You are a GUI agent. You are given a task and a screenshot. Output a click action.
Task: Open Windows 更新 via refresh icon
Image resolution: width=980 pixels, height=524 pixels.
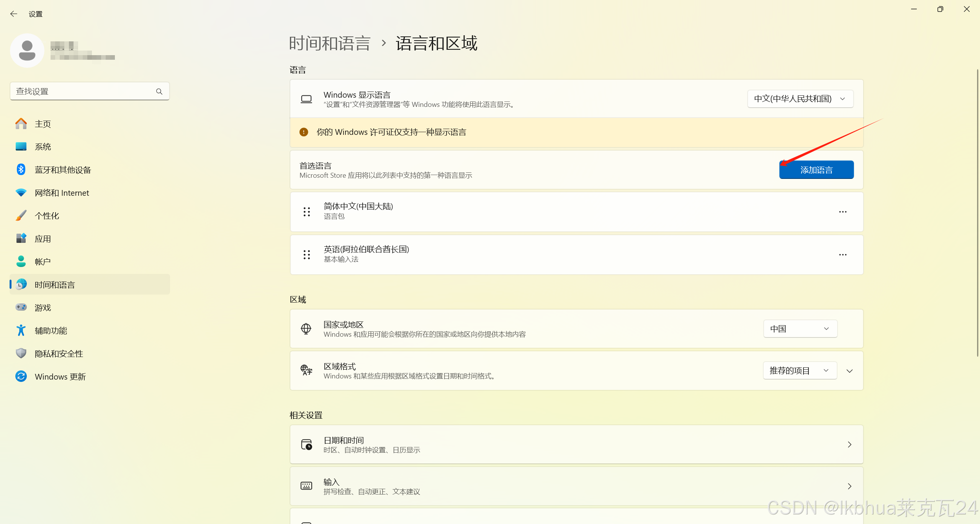point(21,376)
